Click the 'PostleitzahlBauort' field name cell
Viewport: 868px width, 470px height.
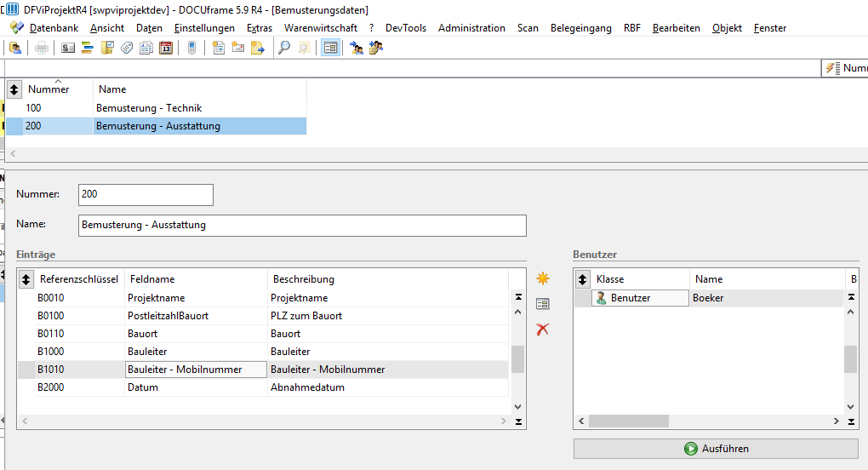[x=196, y=316]
